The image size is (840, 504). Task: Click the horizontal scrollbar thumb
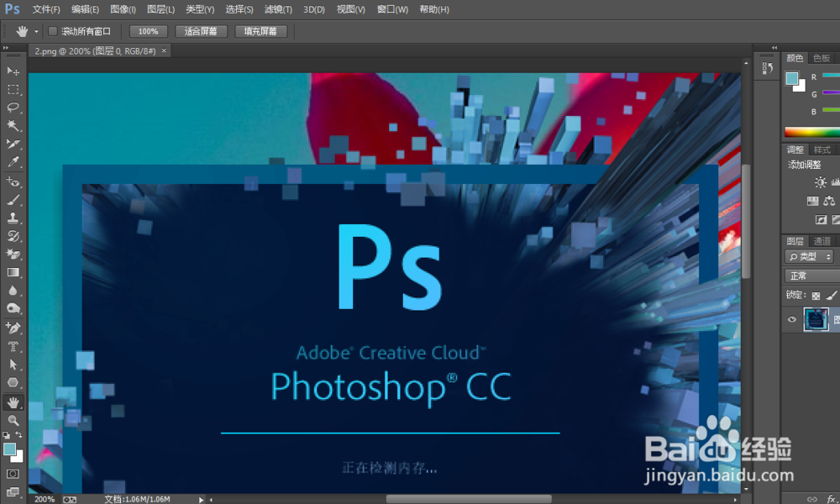pos(468,499)
